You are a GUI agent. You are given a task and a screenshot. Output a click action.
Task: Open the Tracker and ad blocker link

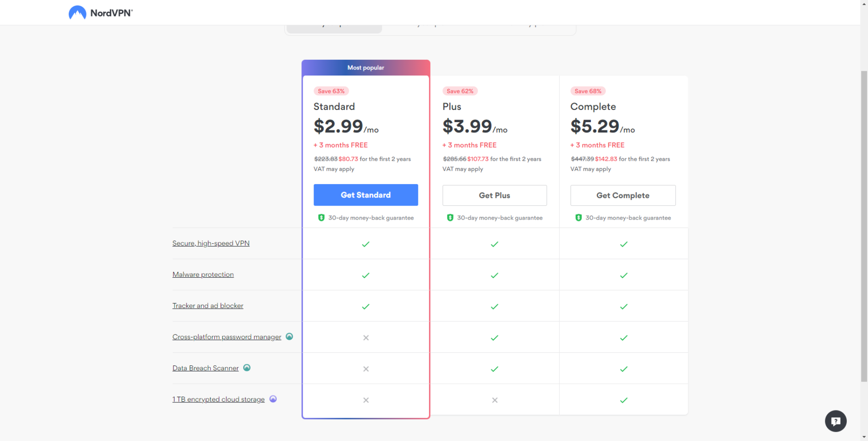click(208, 306)
